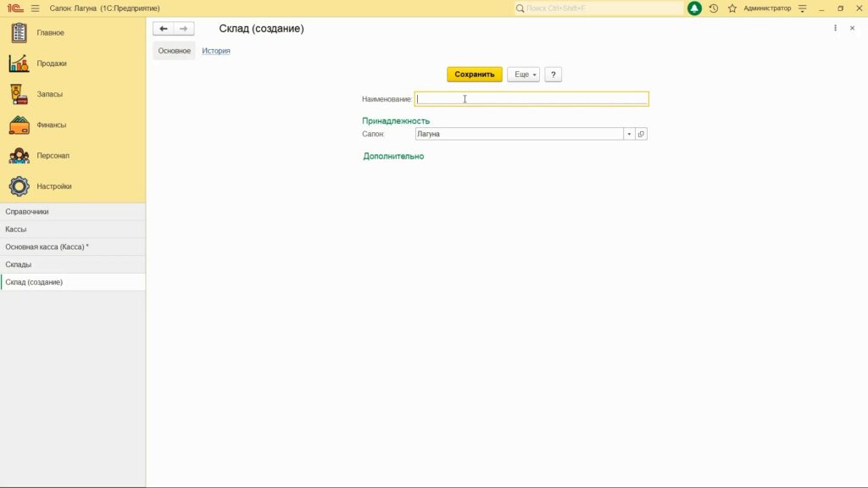Screen dimensions: 868x488
Task: Go forward with right arrow
Action: [x=184, y=29]
